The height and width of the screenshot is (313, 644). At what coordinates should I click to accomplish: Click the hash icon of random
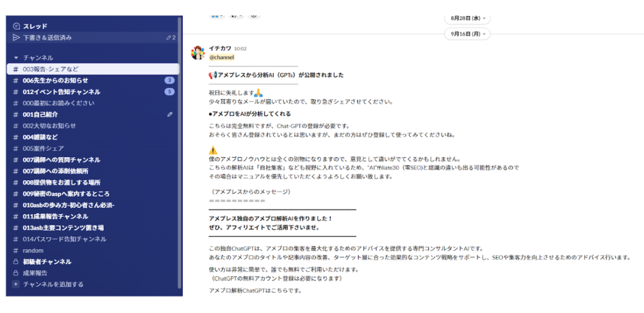(x=15, y=250)
